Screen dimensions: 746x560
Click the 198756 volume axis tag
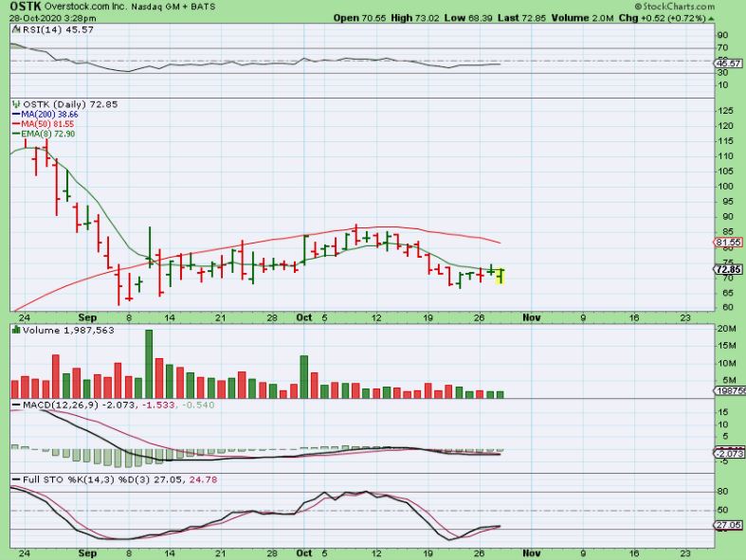click(730, 390)
